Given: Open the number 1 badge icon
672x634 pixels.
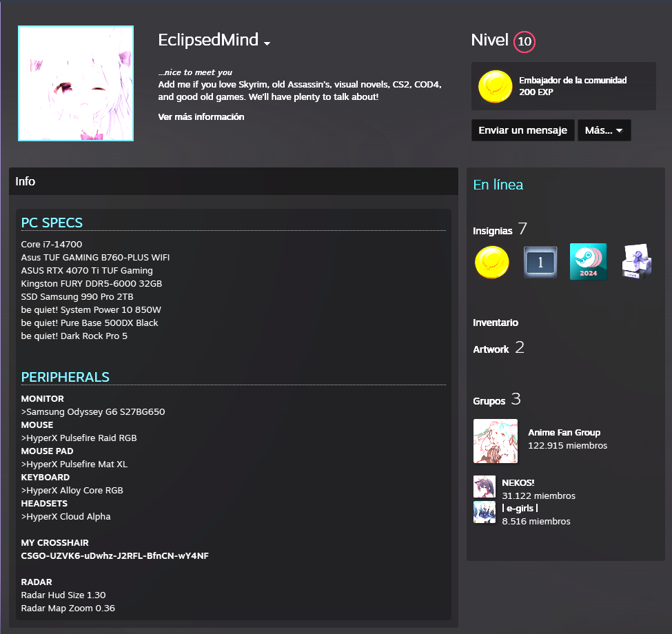Looking at the screenshot, I should coord(540,262).
